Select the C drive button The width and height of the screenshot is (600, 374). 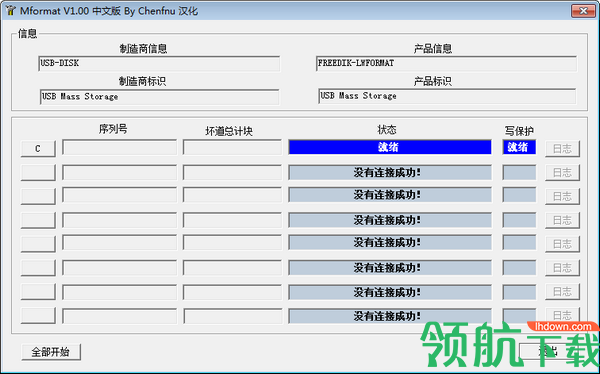(x=38, y=149)
